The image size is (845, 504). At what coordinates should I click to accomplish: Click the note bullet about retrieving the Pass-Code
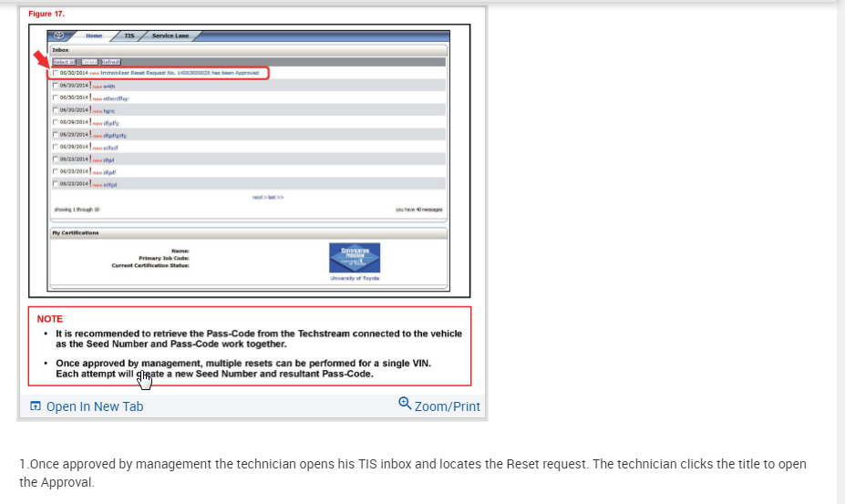(259, 338)
